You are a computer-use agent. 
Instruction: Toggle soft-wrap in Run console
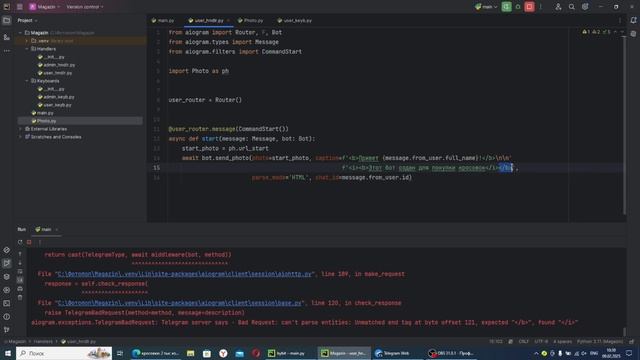click(x=20, y=271)
